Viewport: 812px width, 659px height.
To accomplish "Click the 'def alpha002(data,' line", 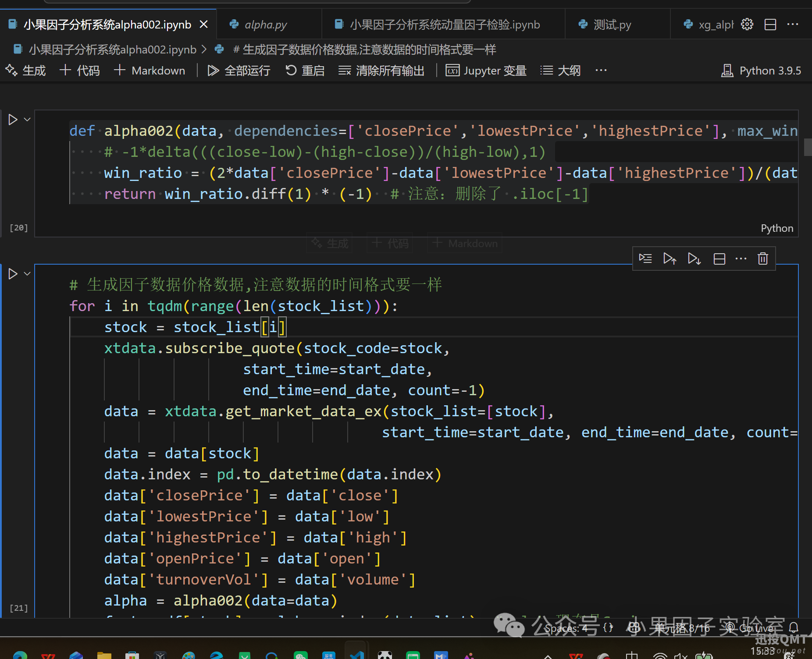I will [433, 131].
